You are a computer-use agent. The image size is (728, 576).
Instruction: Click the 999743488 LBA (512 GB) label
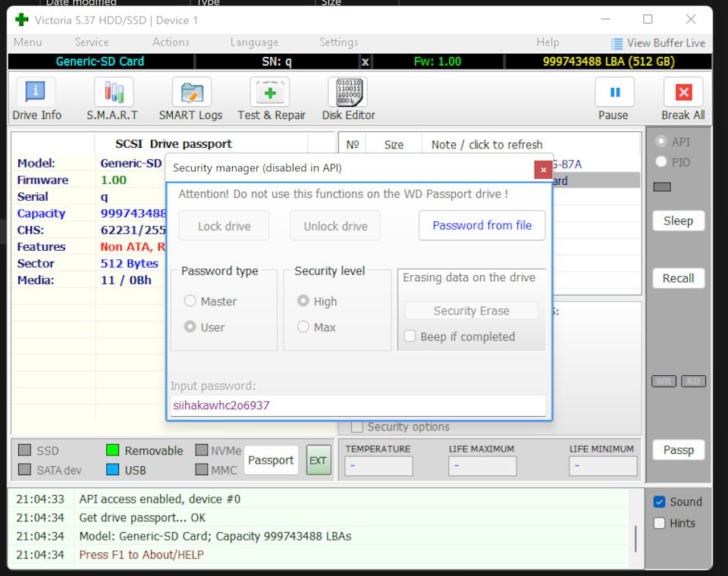coord(609,61)
